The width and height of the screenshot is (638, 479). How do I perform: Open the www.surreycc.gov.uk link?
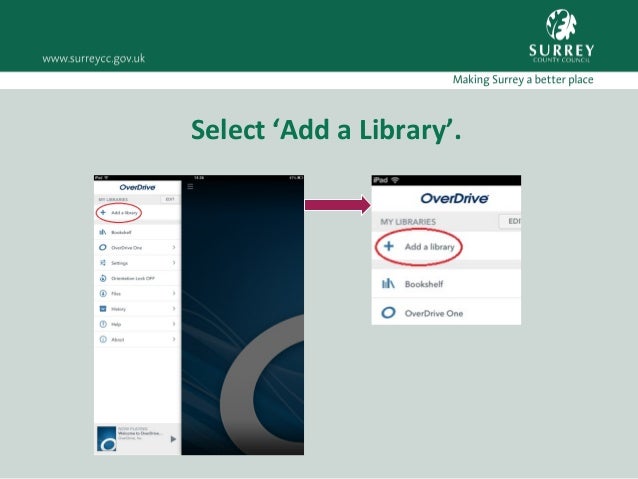(94, 59)
